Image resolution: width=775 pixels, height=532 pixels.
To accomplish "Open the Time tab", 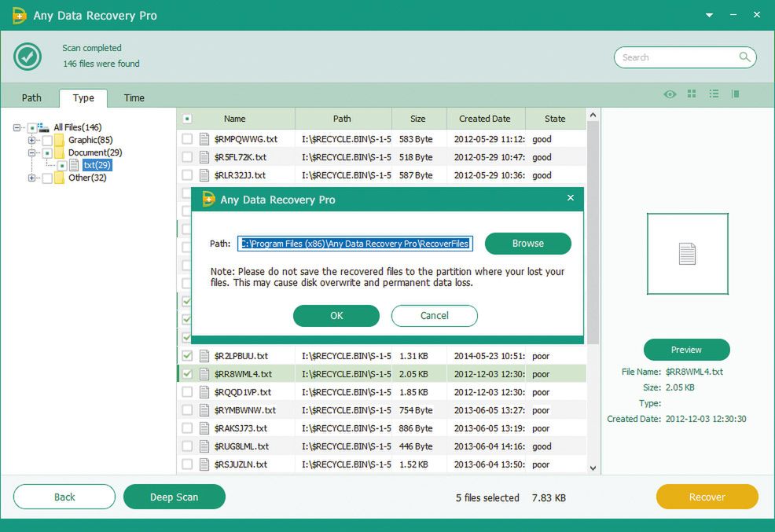I will [134, 98].
